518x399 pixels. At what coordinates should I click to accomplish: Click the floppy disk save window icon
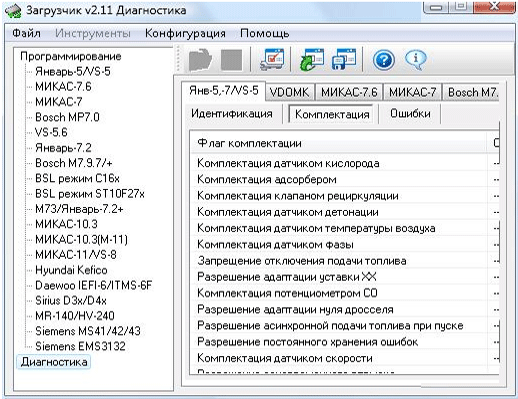(344, 59)
